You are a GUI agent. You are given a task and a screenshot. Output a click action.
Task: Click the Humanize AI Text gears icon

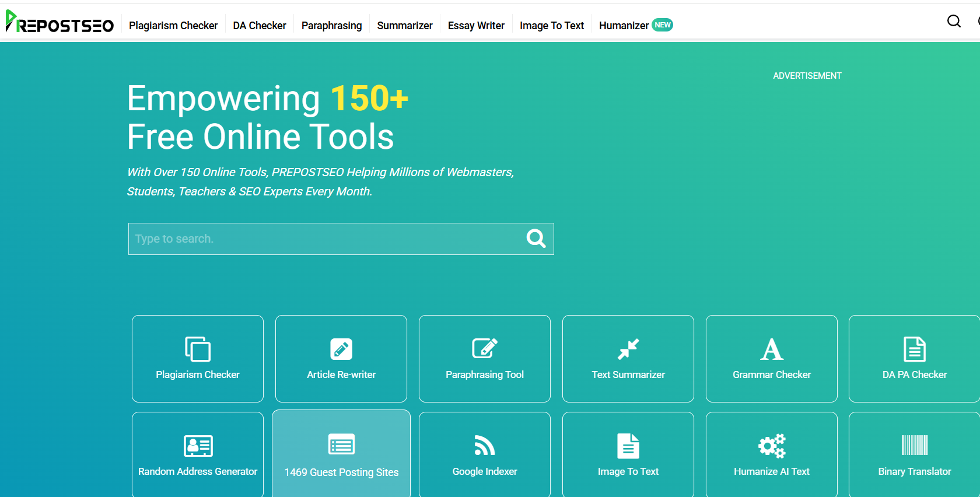point(772,446)
